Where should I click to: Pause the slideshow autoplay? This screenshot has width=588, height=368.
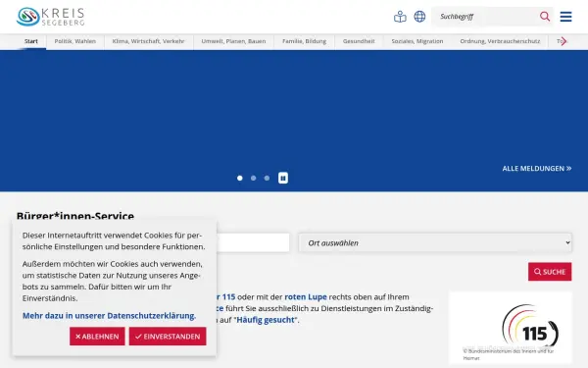[x=283, y=178]
